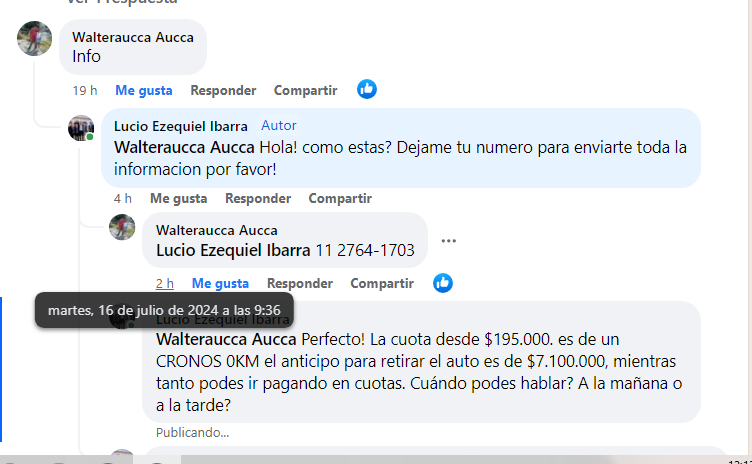Click Responder under the phone number comment
The image size is (752, 464).
[300, 283]
